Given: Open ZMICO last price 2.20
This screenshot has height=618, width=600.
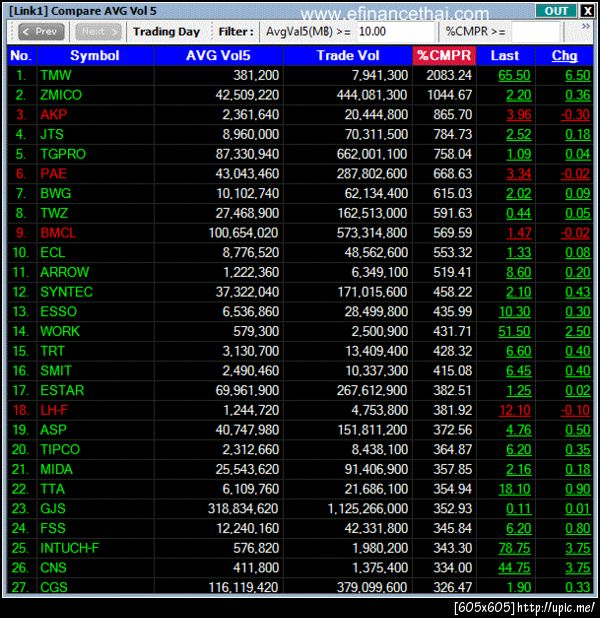Looking at the screenshot, I should point(519,95).
